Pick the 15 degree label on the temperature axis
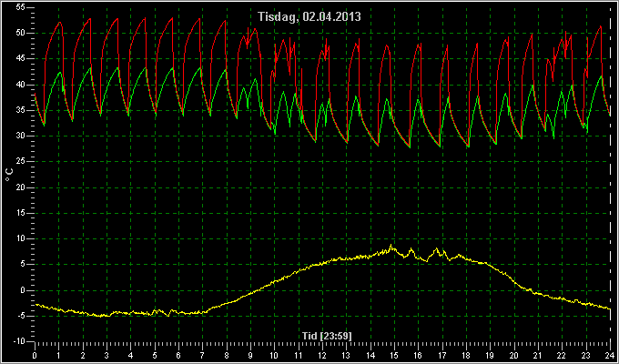619x364 pixels. coord(21,213)
